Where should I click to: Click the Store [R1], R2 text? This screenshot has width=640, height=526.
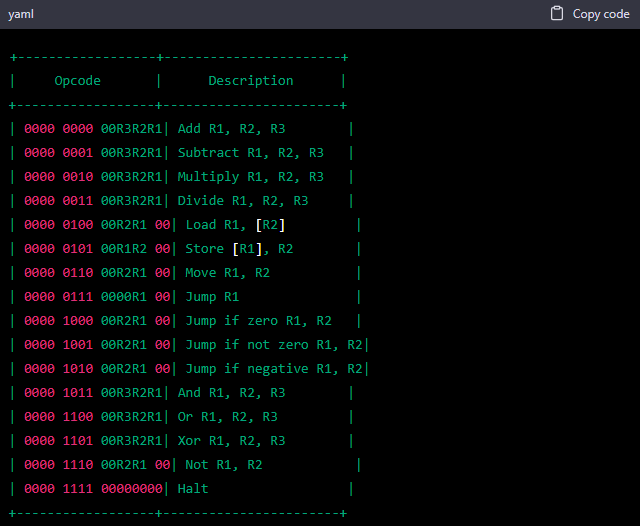(239, 249)
